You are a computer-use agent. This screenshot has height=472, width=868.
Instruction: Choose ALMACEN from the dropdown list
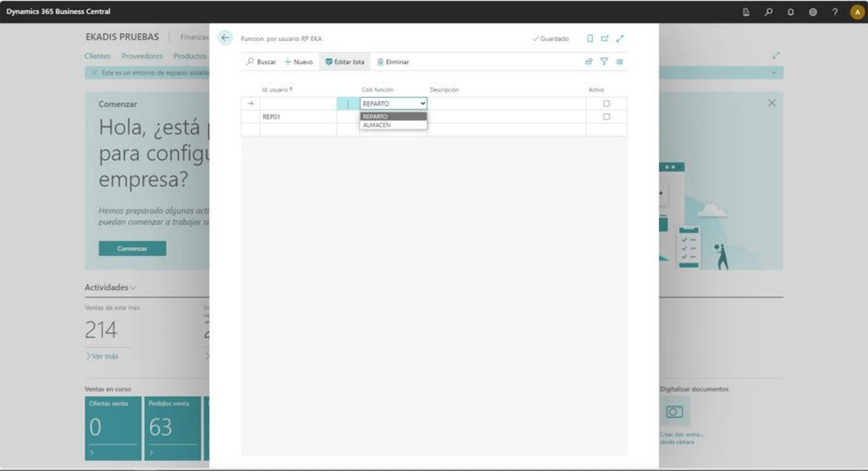coord(377,125)
